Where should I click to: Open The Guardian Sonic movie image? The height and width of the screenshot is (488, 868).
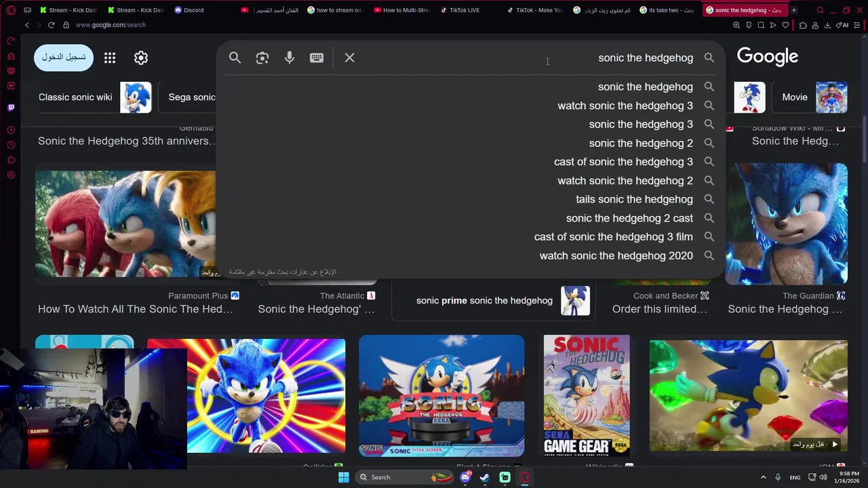pos(787,224)
